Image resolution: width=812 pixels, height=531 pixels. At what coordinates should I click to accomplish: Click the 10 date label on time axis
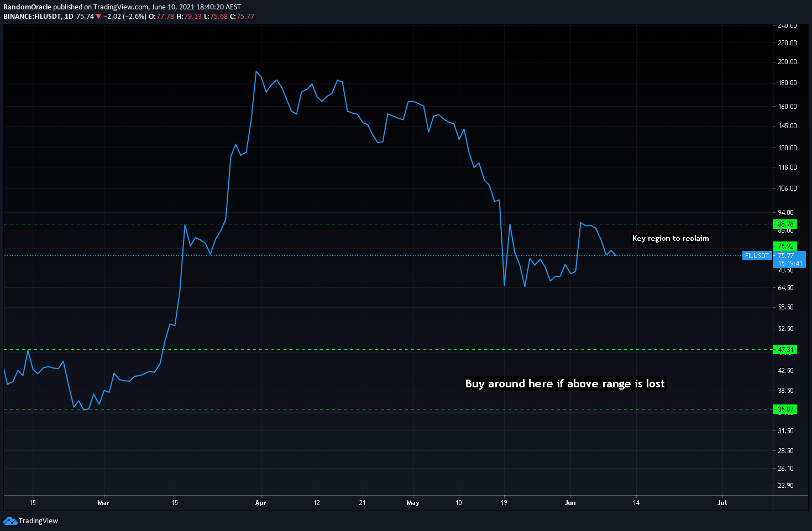point(459,503)
